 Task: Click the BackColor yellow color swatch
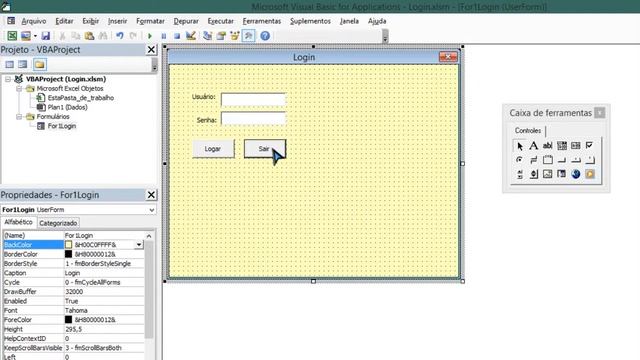pos(69,245)
